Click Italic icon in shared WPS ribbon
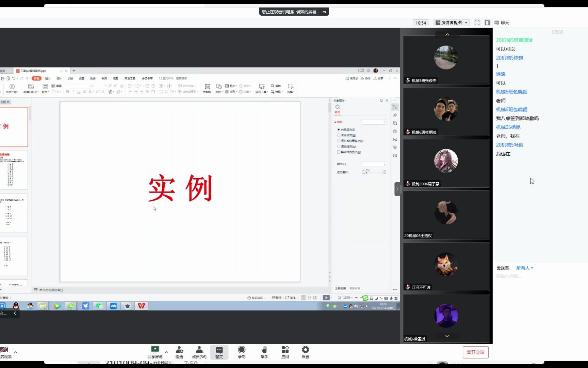 [x=73, y=92]
